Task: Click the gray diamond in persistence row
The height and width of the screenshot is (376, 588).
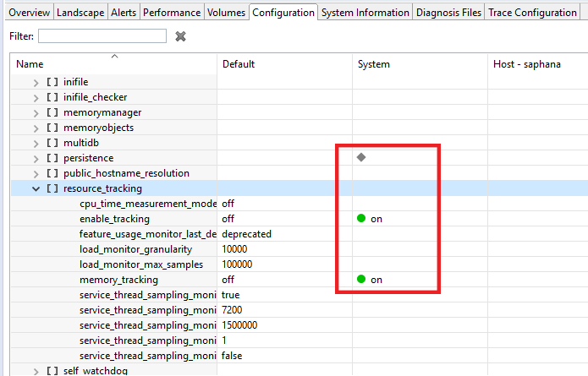Action: point(361,157)
